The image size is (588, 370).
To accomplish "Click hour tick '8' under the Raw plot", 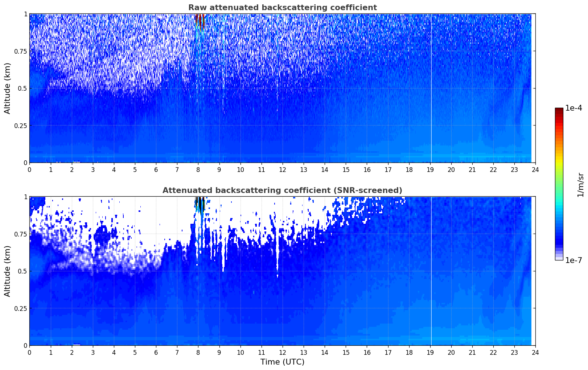I will pyautogui.click(x=198, y=169).
